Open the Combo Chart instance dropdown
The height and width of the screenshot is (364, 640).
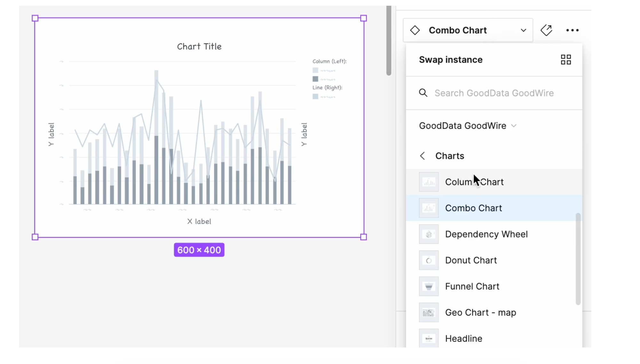point(468,30)
